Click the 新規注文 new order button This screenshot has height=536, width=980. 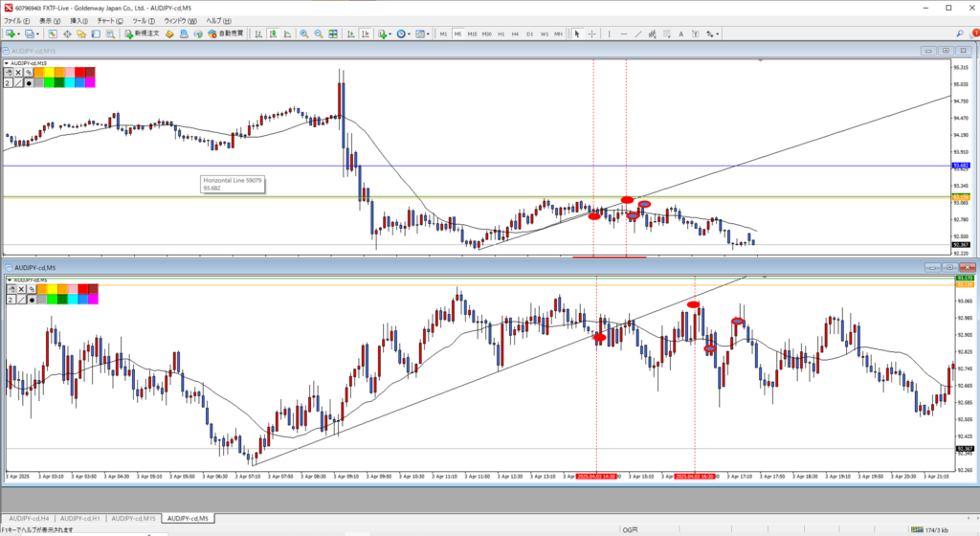(142, 33)
